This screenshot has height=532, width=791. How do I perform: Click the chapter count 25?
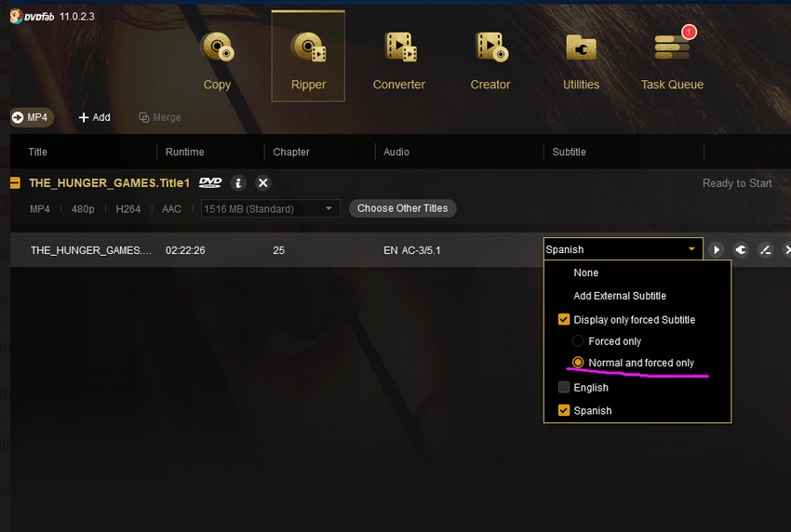coord(278,250)
